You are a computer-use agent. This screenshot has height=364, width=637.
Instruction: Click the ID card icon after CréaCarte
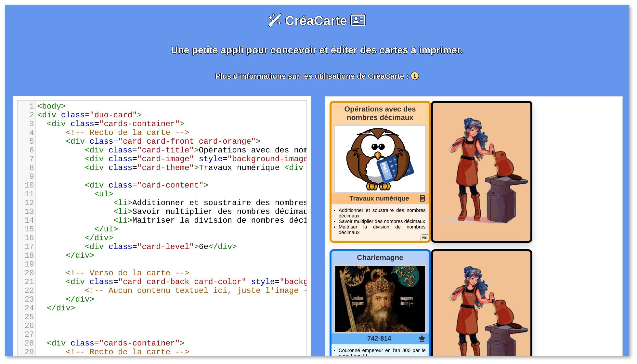(x=358, y=20)
